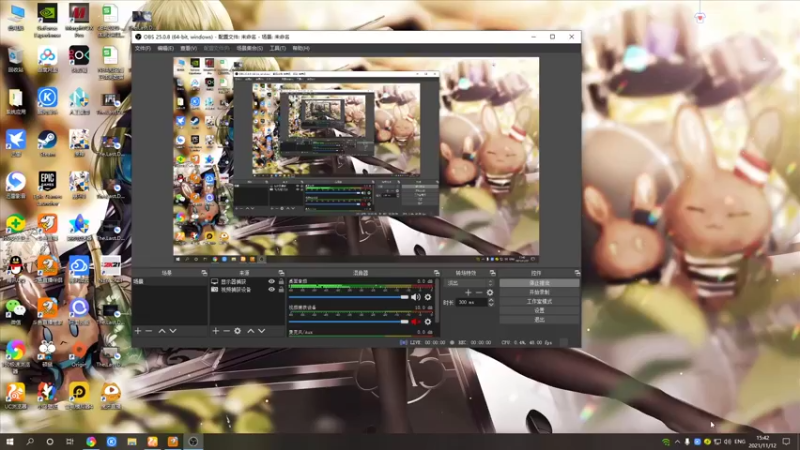Open source properties gear icon
This screenshot has width=800, height=450.
(238, 331)
